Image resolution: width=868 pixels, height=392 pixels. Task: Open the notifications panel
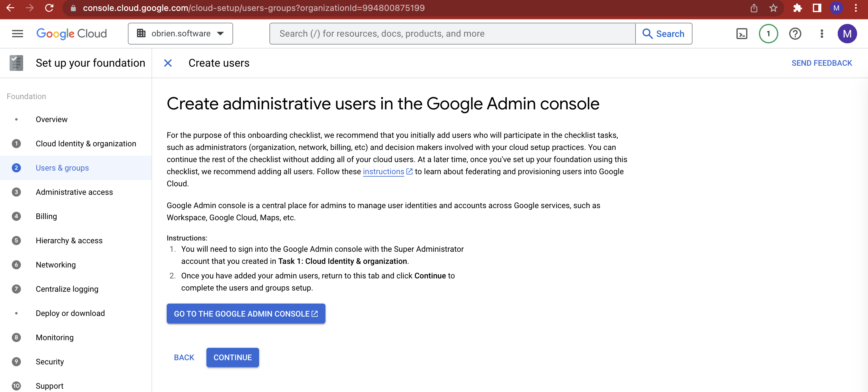point(768,33)
